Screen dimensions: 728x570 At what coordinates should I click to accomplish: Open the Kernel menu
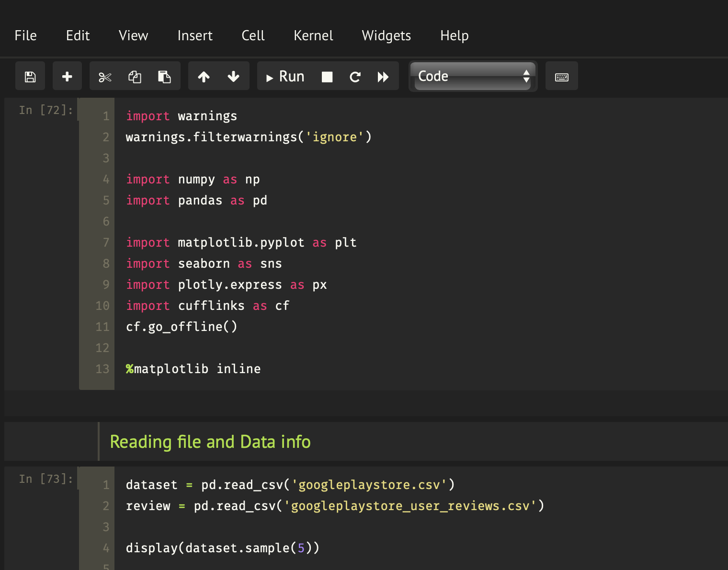pyautogui.click(x=313, y=35)
